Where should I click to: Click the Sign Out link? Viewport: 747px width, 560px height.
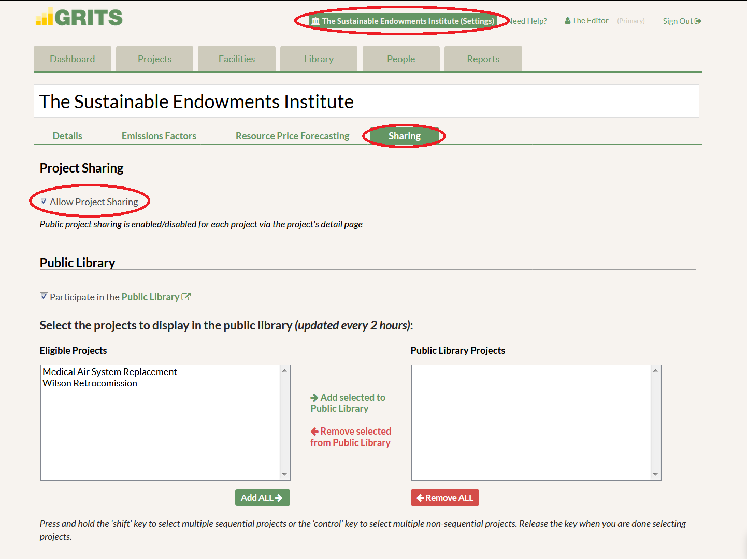click(x=682, y=21)
